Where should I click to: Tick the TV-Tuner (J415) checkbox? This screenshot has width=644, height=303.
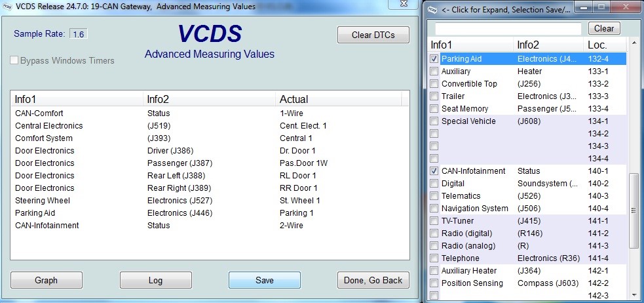(434, 221)
